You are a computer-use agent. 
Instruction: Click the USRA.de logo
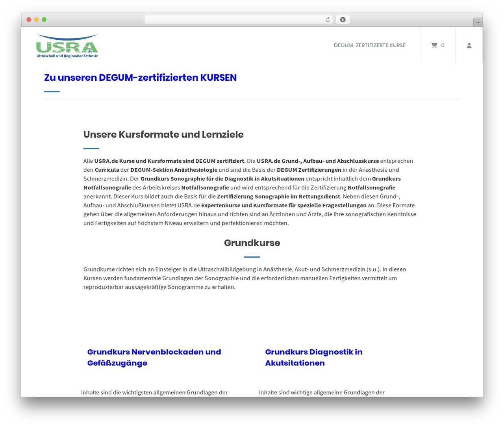tap(67, 46)
